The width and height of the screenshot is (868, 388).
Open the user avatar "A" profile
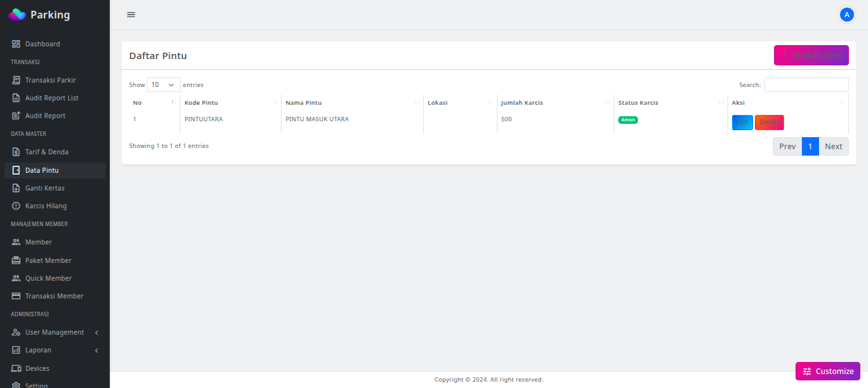[x=846, y=15]
